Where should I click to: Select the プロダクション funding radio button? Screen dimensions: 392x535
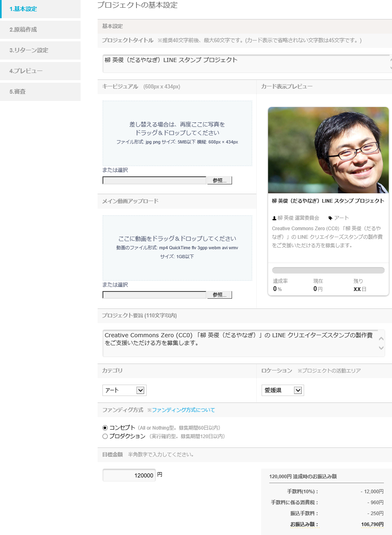(x=105, y=436)
